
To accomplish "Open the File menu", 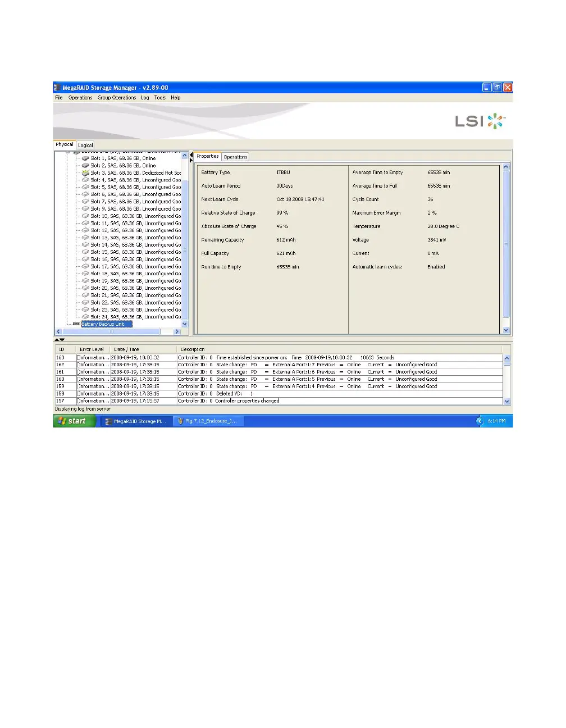I will [x=59, y=98].
